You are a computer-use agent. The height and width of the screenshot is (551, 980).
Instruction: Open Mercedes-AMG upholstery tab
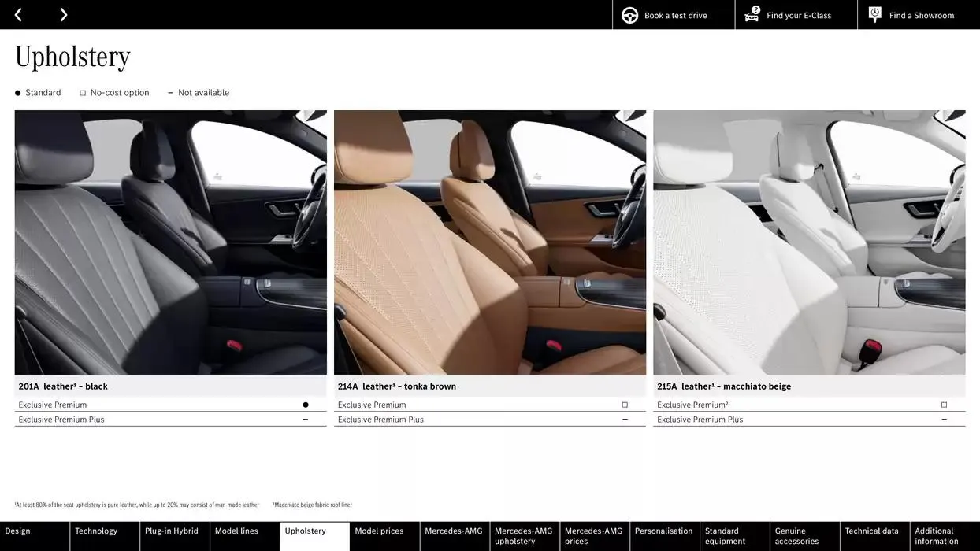[525, 536]
